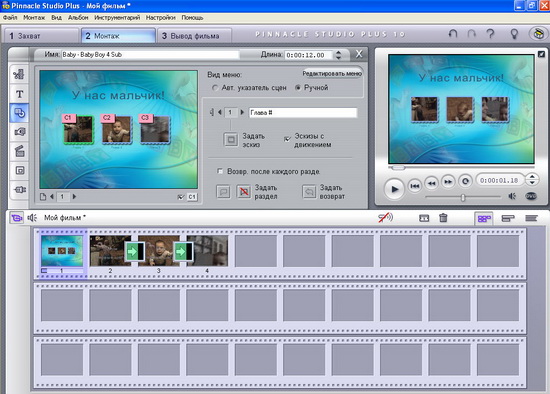
Task: Click the split clip razor icon
Action: [424, 218]
